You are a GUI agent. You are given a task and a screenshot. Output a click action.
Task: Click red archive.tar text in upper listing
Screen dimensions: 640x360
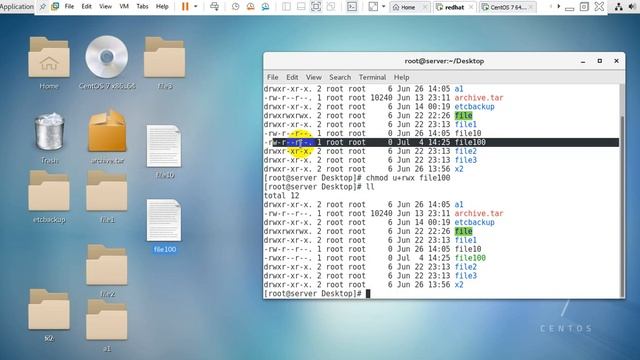[479, 98]
